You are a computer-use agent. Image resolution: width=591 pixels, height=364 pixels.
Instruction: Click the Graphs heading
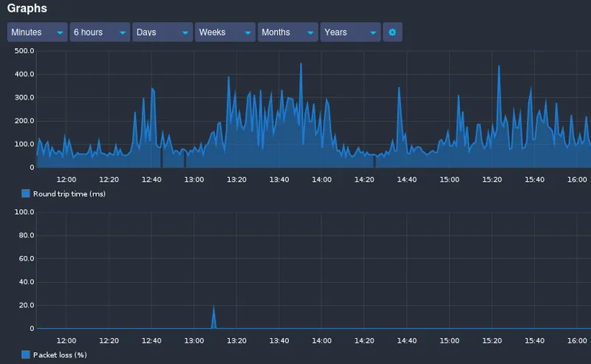click(x=27, y=8)
